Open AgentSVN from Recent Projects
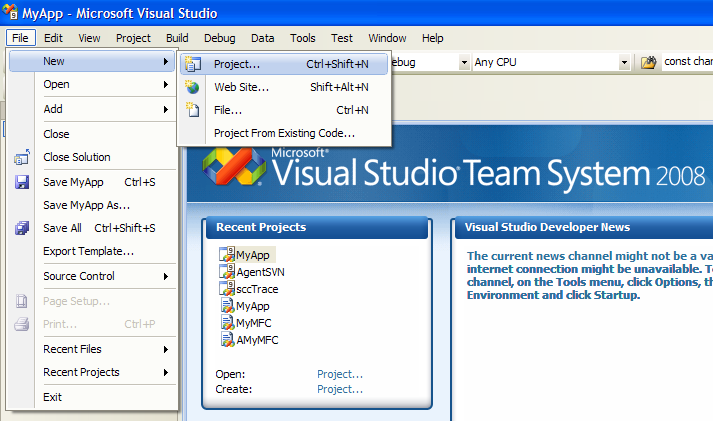This screenshot has height=421, width=713. [261, 272]
